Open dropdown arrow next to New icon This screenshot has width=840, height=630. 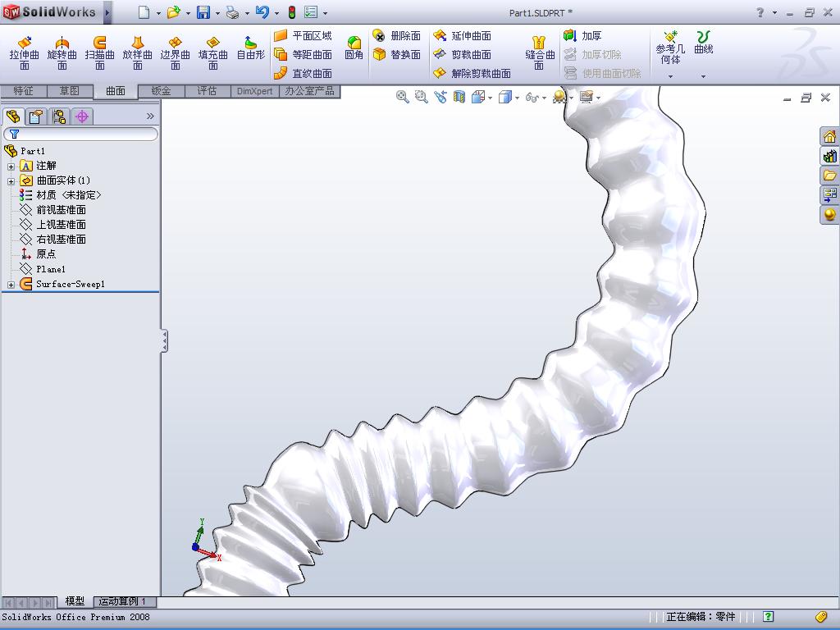[x=158, y=13]
